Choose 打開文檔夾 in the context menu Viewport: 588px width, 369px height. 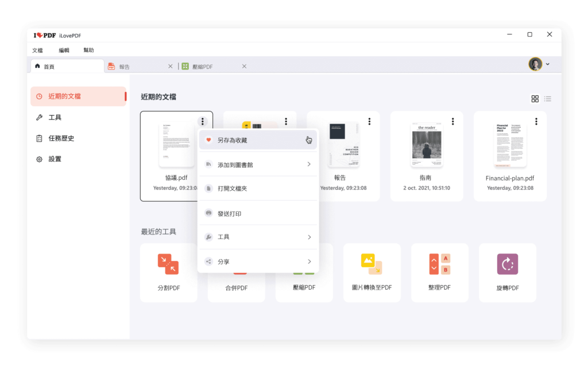pyautogui.click(x=258, y=189)
